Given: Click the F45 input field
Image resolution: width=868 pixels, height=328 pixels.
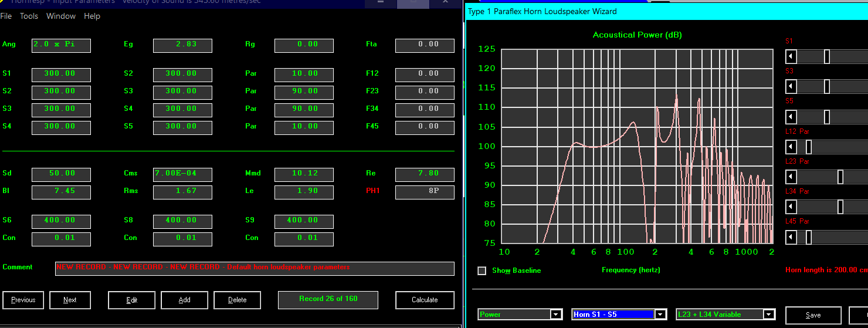Looking at the screenshot, I should pyautogui.click(x=425, y=127).
